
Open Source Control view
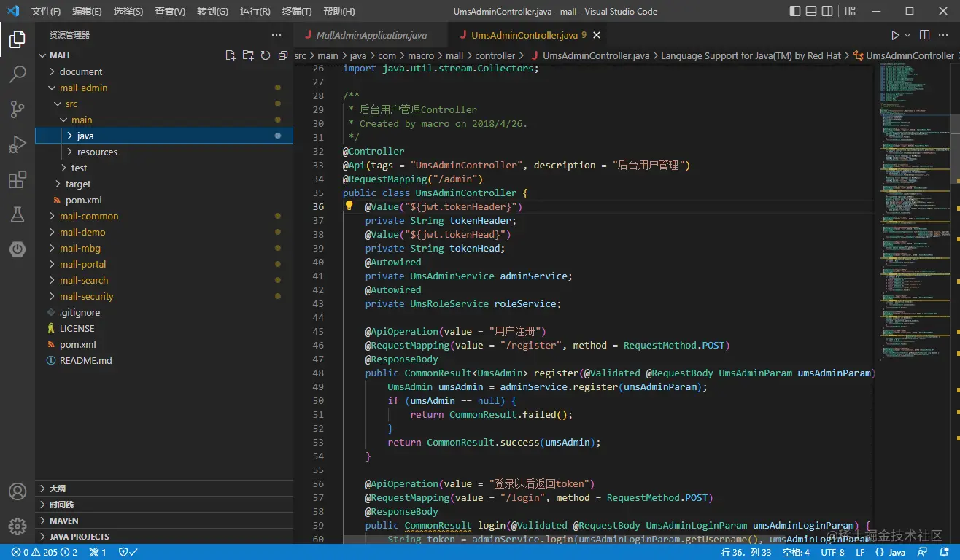(18, 109)
